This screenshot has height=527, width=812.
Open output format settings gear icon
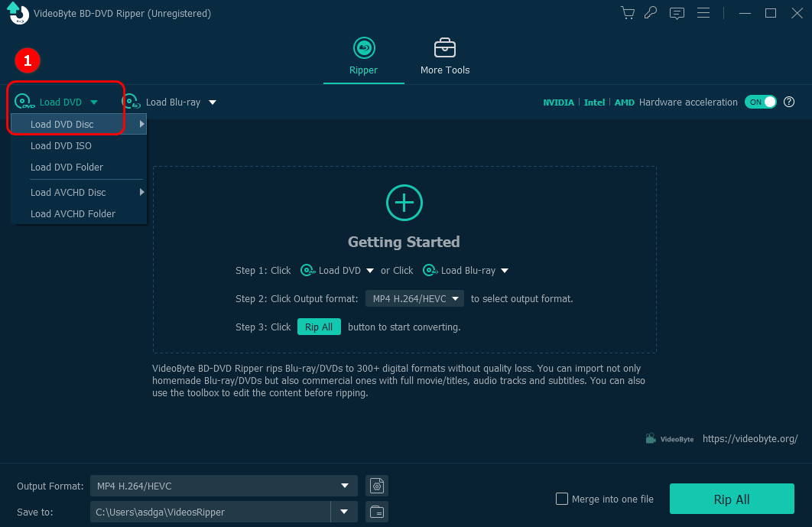pyautogui.click(x=377, y=486)
